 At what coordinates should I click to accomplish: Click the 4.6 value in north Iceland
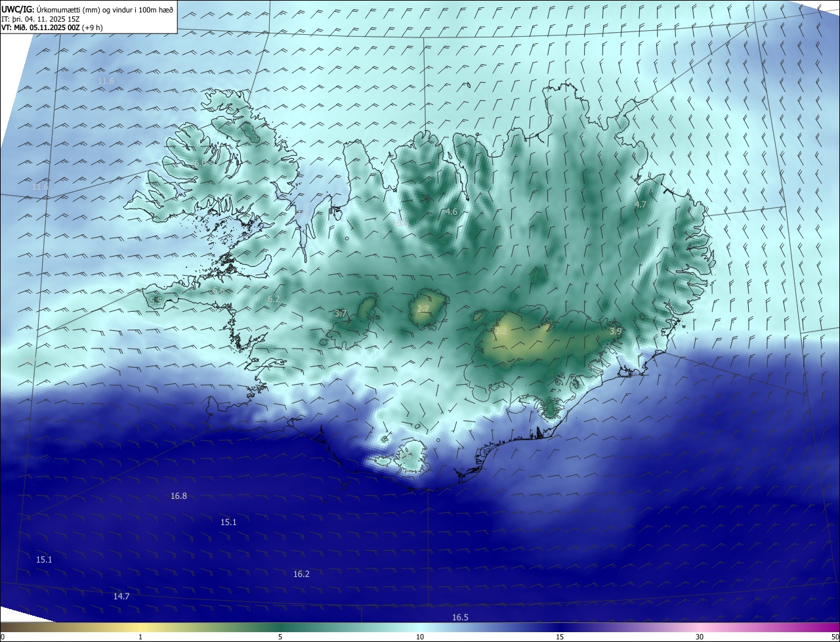(x=451, y=212)
